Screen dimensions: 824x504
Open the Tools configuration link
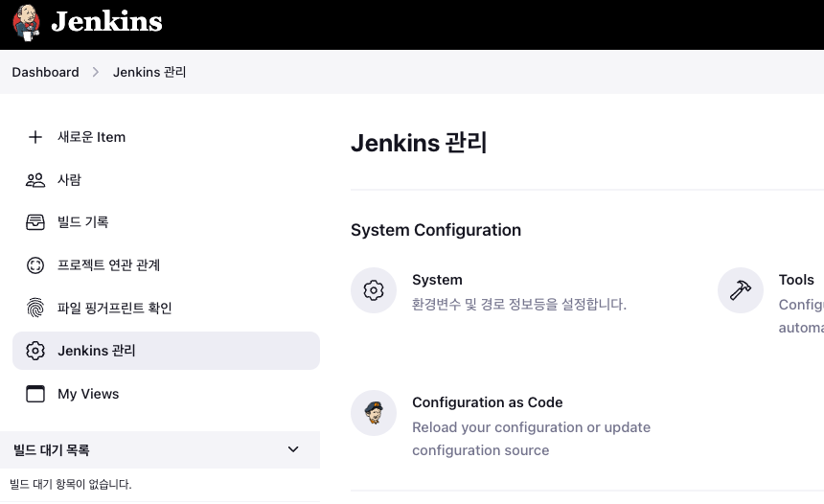[796, 280]
